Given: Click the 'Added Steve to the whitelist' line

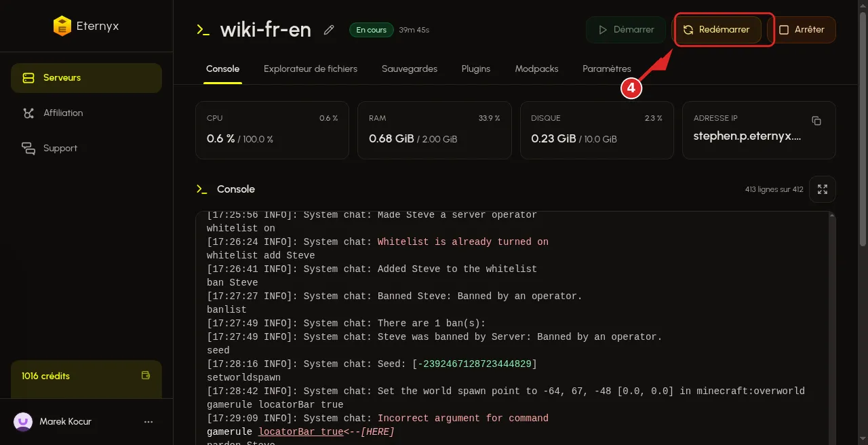Looking at the screenshot, I should tap(372, 269).
